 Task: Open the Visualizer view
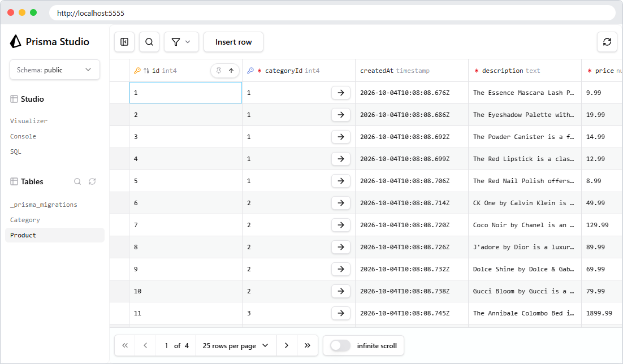[29, 121]
